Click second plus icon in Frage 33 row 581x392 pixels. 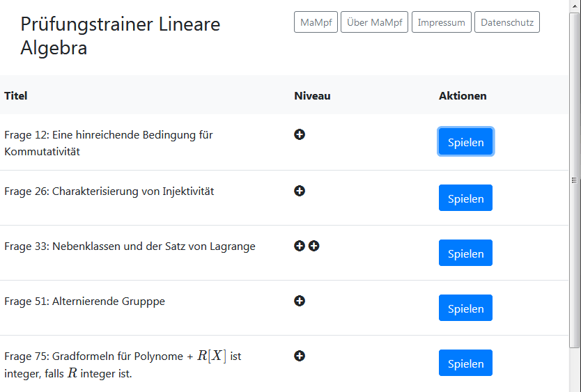tap(314, 246)
